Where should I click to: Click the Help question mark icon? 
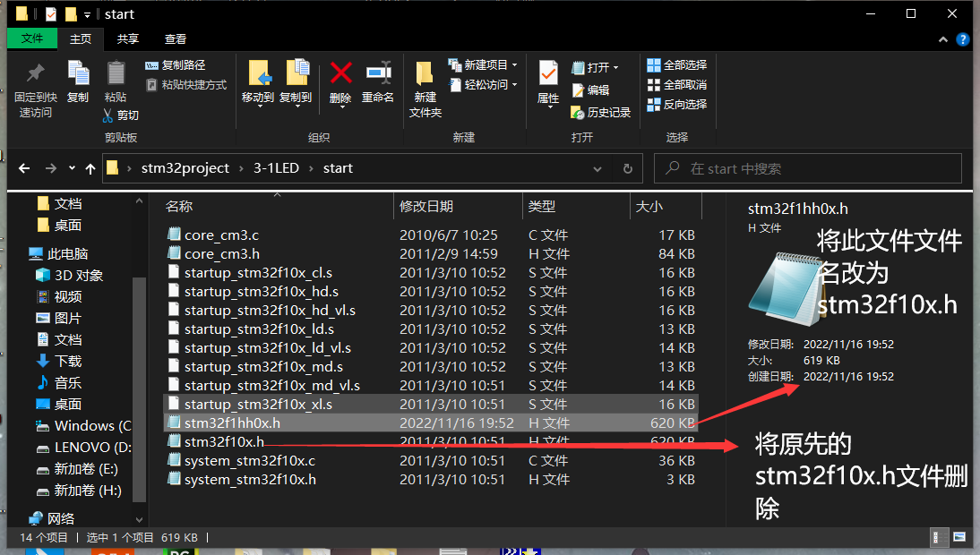point(963,39)
